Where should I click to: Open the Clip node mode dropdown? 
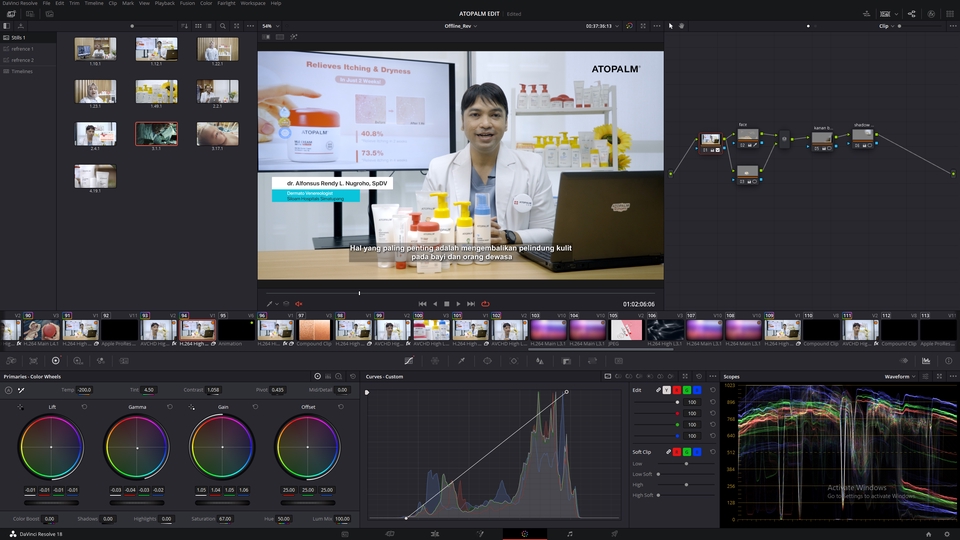pyautogui.click(x=887, y=26)
